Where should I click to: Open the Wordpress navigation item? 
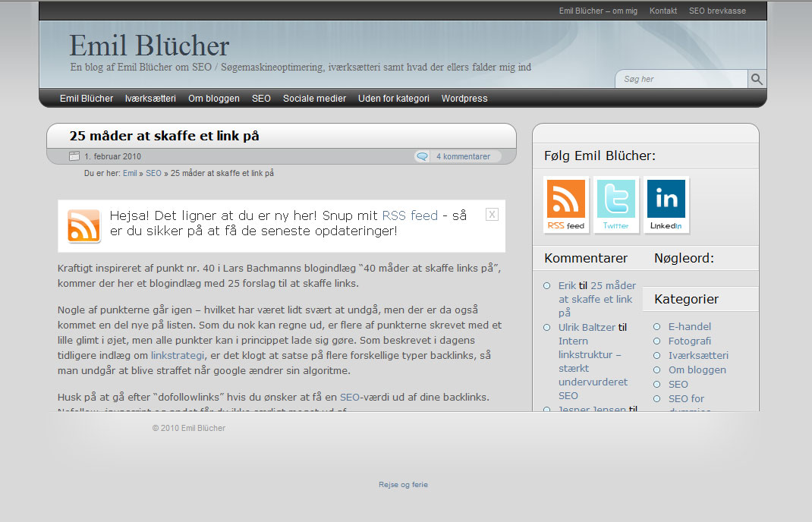(x=464, y=99)
